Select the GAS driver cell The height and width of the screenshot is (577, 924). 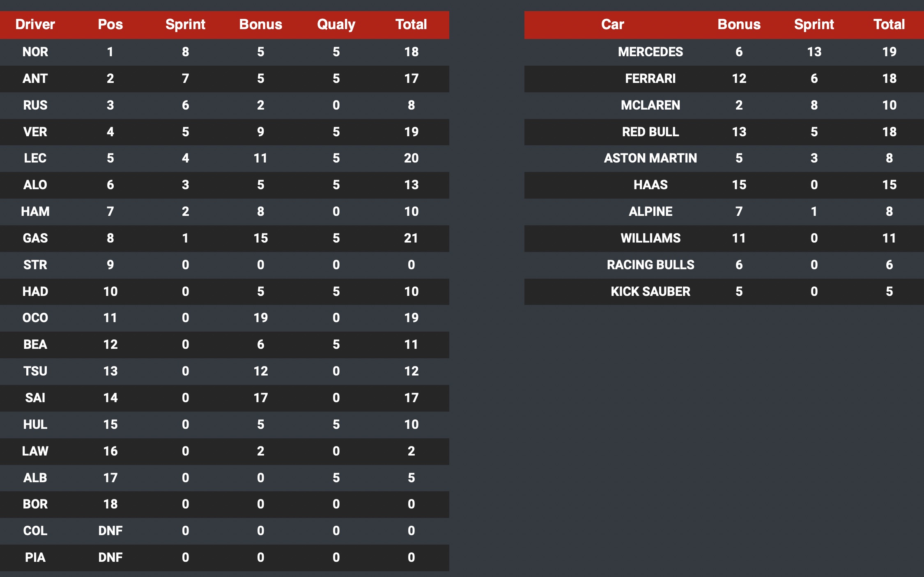coord(35,238)
